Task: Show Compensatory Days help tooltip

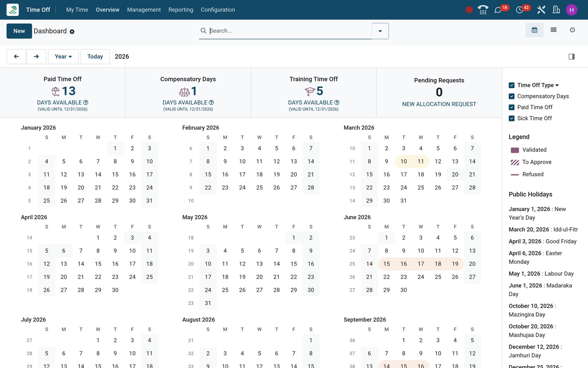Action: point(211,103)
